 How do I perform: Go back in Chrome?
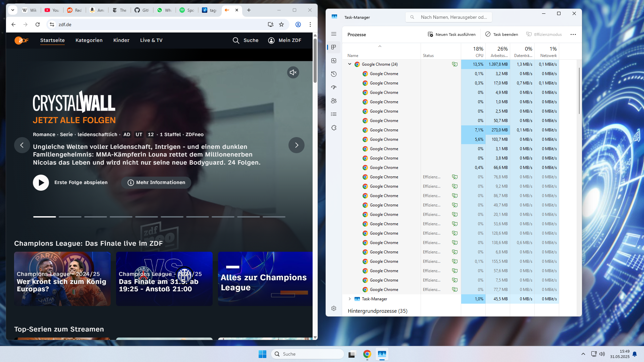(x=13, y=24)
